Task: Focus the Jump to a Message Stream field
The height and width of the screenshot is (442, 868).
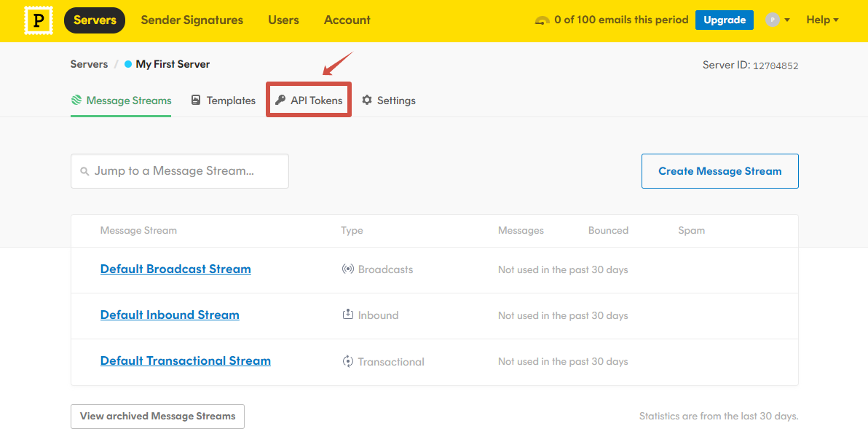Action: [180, 171]
